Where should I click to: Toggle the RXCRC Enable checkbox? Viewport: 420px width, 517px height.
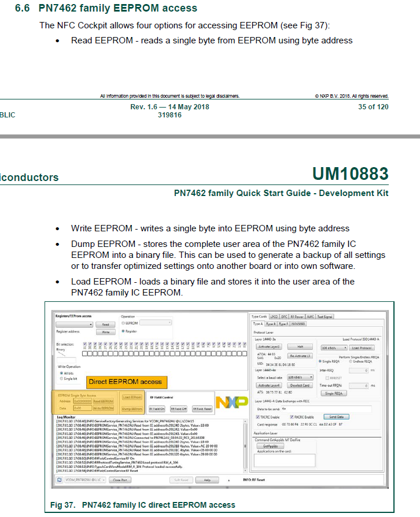coord(292,417)
